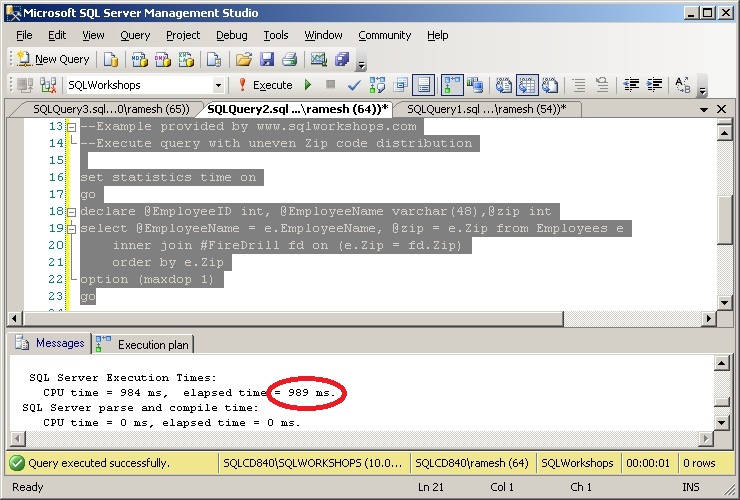Decrease the indent of selected lines
Screen dimensions: 740x500
point(631,85)
